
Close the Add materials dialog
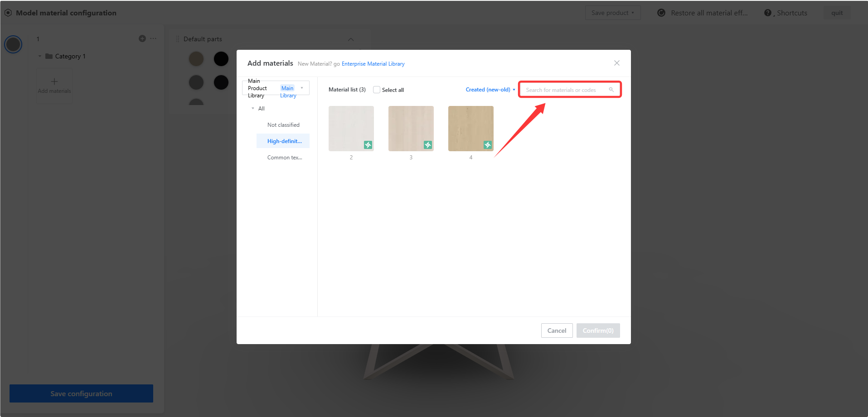click(616, 63)
